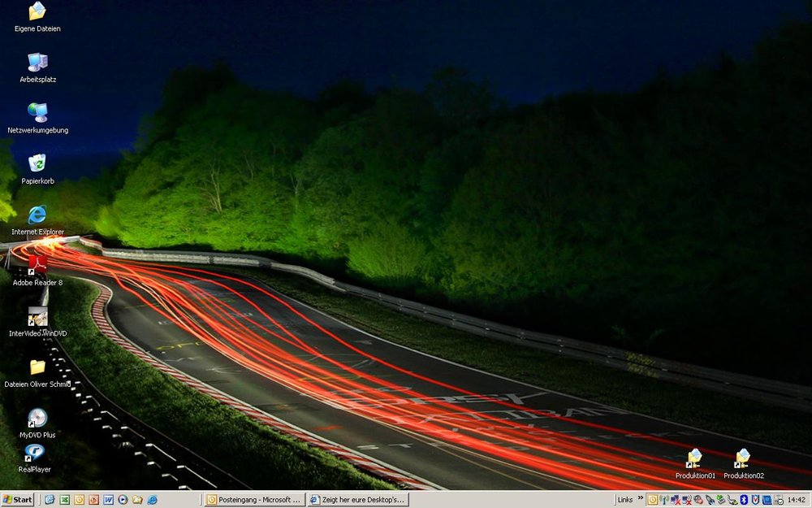Image resolution: width=812 pixels, height=508 pixels.
Task: Switch to the Zeigt her eure Desktop's window
Action: tap(357, 500)
